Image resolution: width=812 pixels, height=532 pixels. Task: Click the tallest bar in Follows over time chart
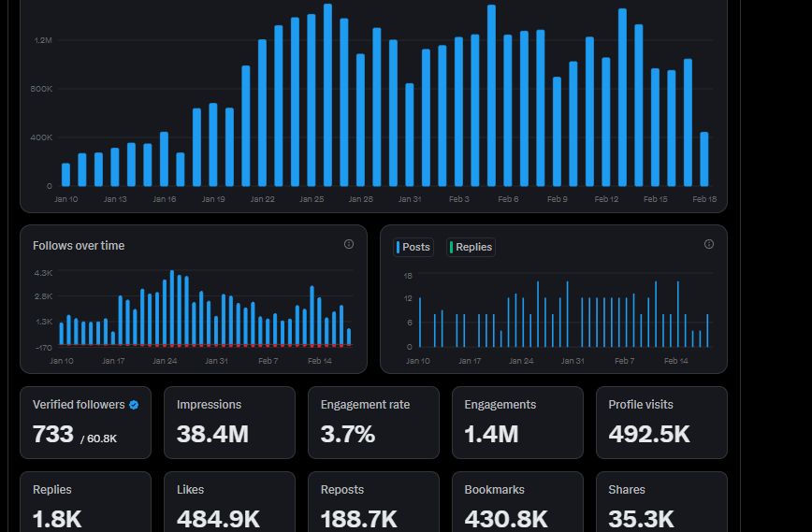(x=172, y=309)
